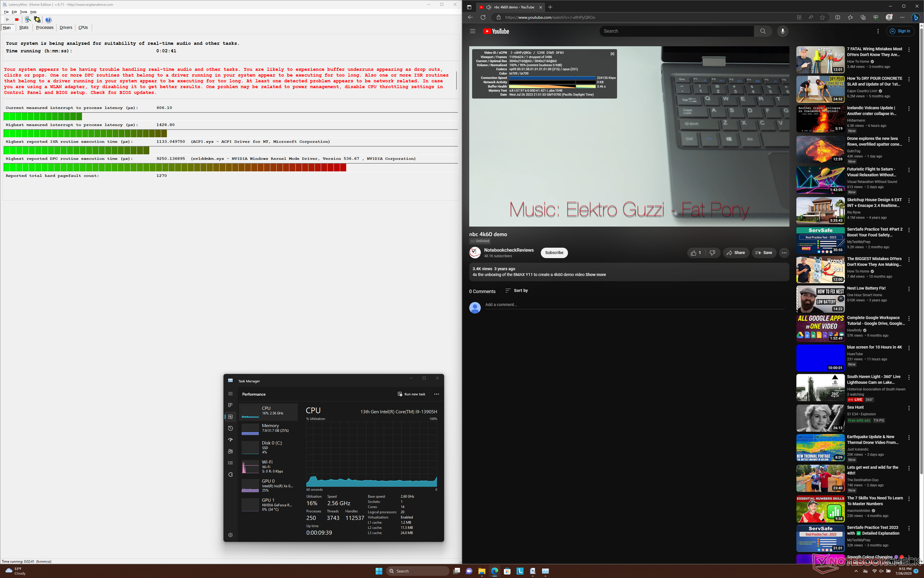Open options for Nest Low Battery Fix video
This screenshot has width=924, height=578.
(909, 289)
